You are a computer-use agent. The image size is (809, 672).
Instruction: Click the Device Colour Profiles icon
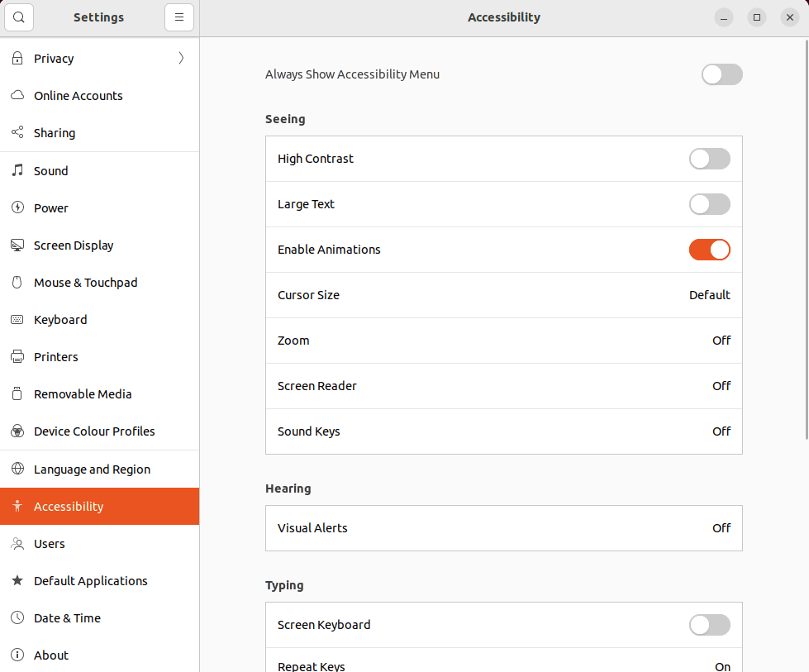click(17, 431)
